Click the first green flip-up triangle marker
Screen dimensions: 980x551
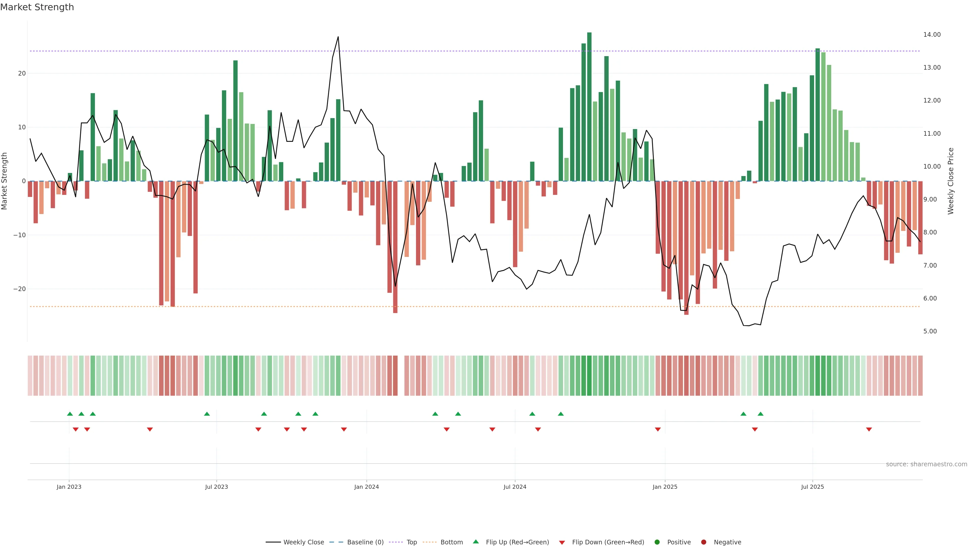(x=70, y=414)
